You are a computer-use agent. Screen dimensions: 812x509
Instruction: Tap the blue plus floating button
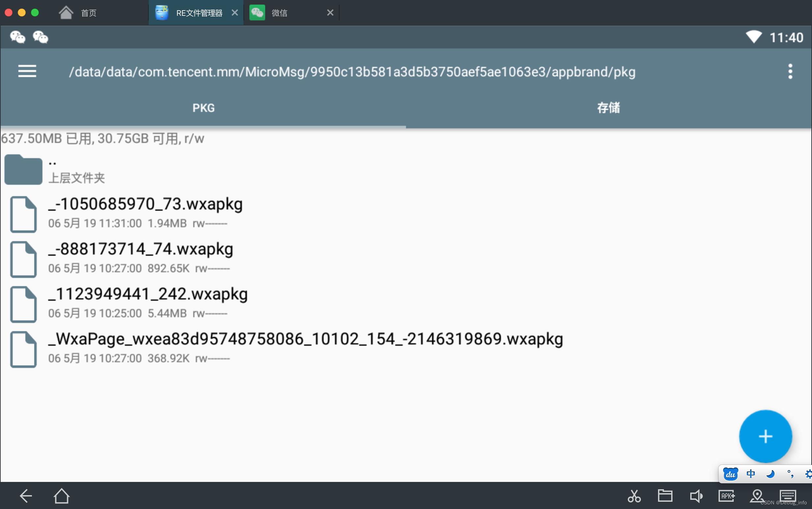point(765,436)
